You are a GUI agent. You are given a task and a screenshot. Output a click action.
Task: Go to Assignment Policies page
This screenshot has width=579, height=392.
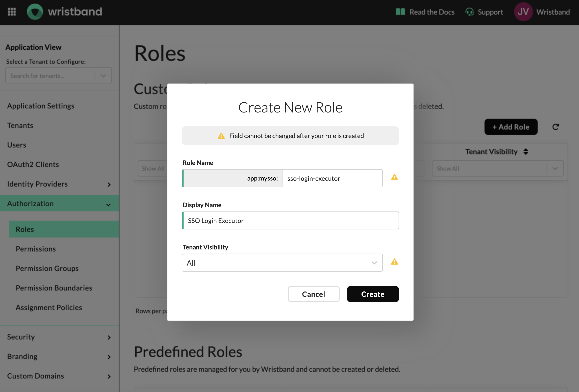click(49, 307)
